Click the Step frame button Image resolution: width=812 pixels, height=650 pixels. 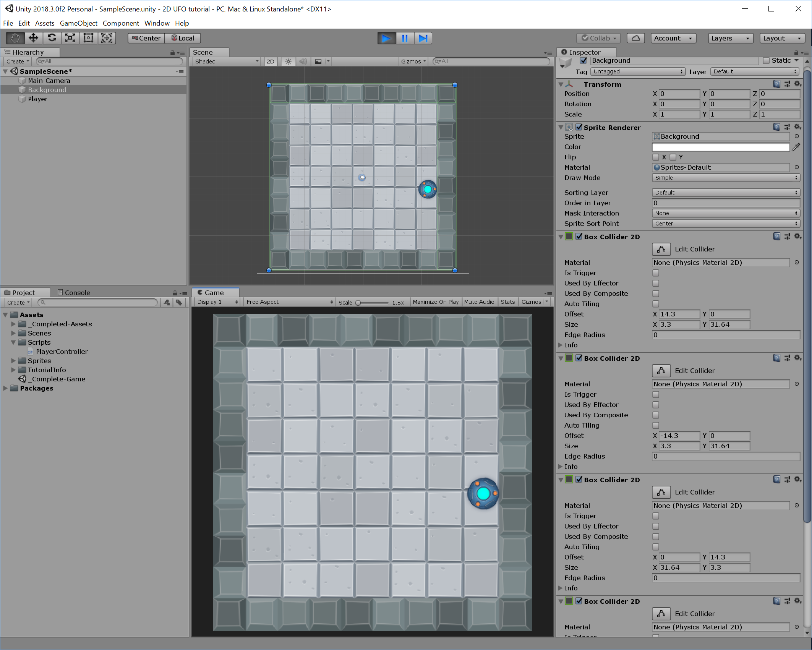[423, 38]
